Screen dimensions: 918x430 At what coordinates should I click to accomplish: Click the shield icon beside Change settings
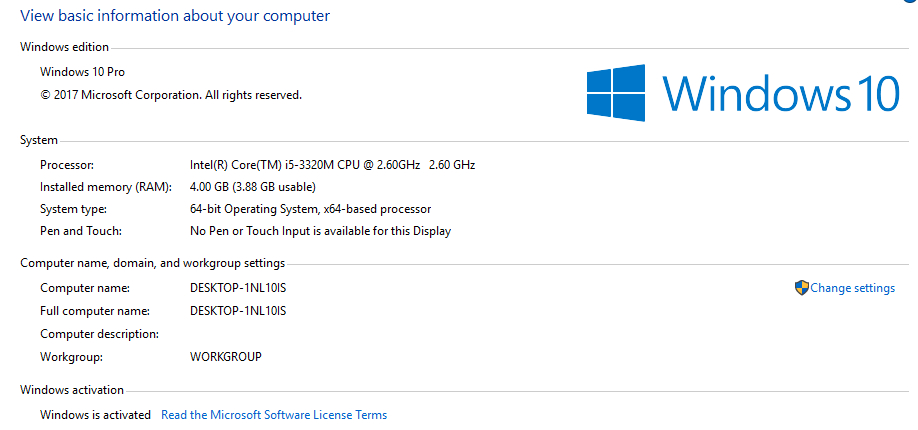[x=801, y=288]
